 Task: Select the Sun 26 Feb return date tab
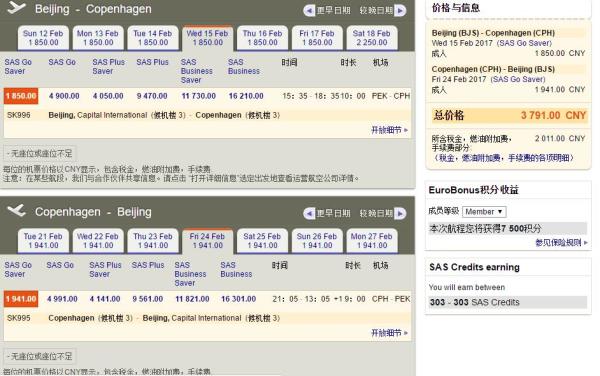[317, 241]
